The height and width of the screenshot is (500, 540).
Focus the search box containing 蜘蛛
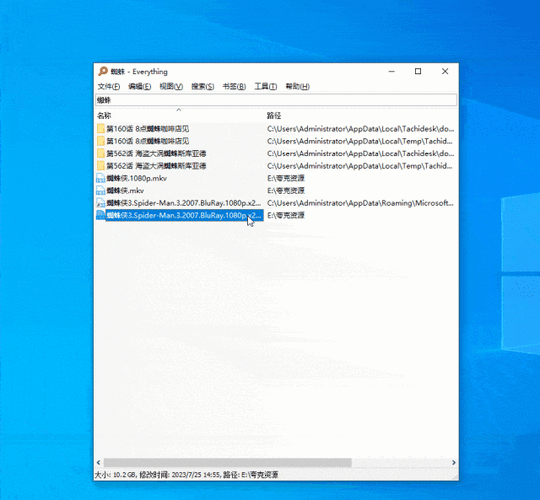tap(276, 100)
